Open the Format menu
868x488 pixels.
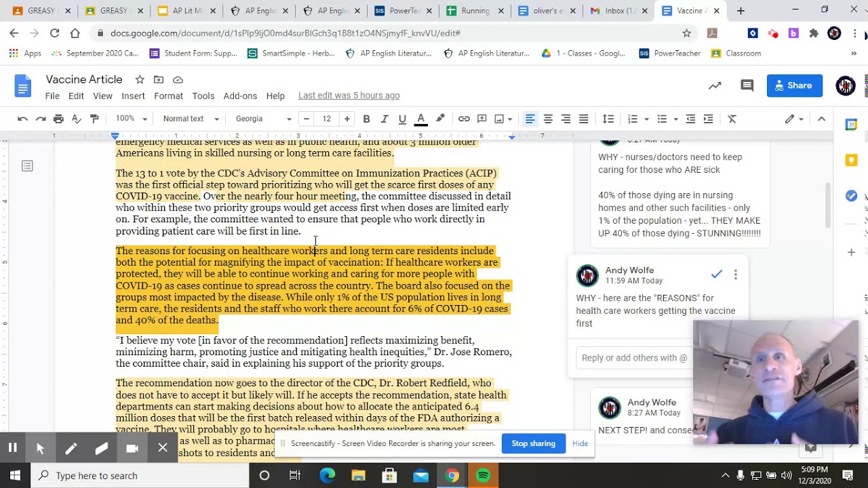tap(168, 96)
